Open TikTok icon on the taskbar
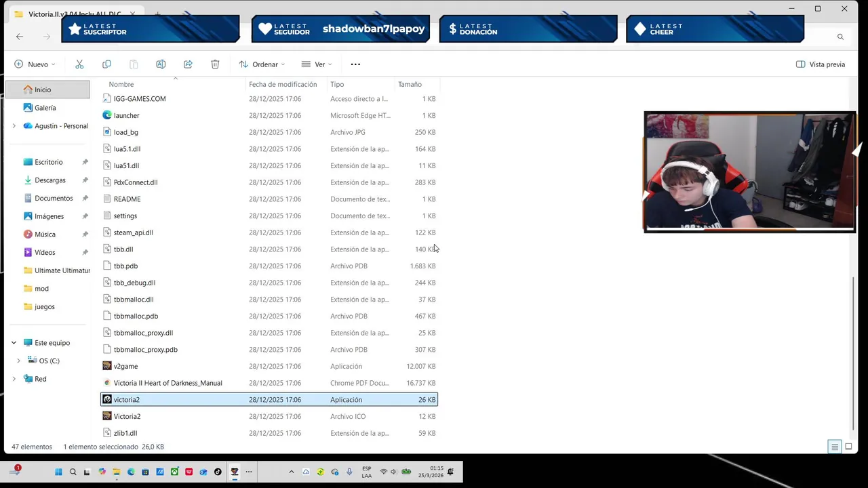 tap(218, 472)
